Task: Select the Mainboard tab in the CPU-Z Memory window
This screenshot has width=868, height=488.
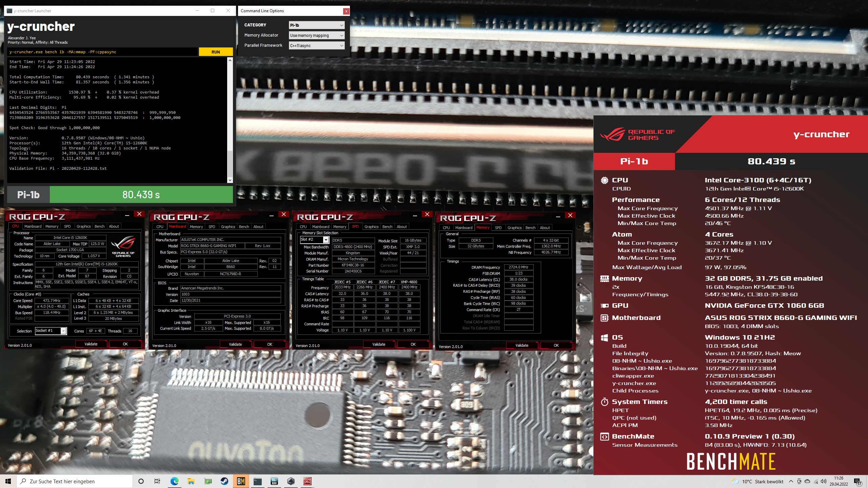Action: [x=463, y=228]
